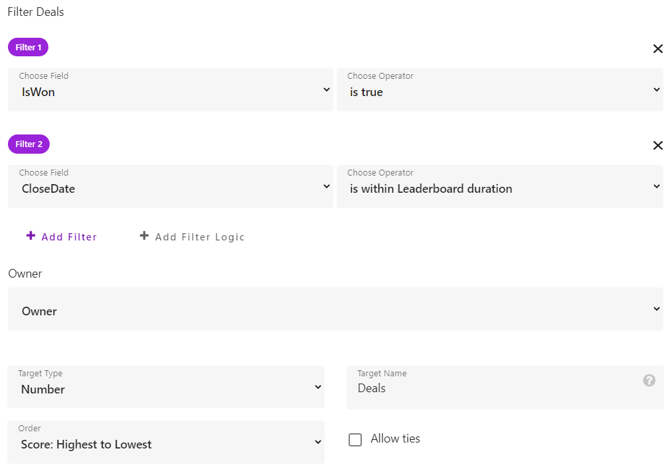Enable the Allow ties checkbox
The height and width of the screenshot is (469, 670).
click(355, 440)
